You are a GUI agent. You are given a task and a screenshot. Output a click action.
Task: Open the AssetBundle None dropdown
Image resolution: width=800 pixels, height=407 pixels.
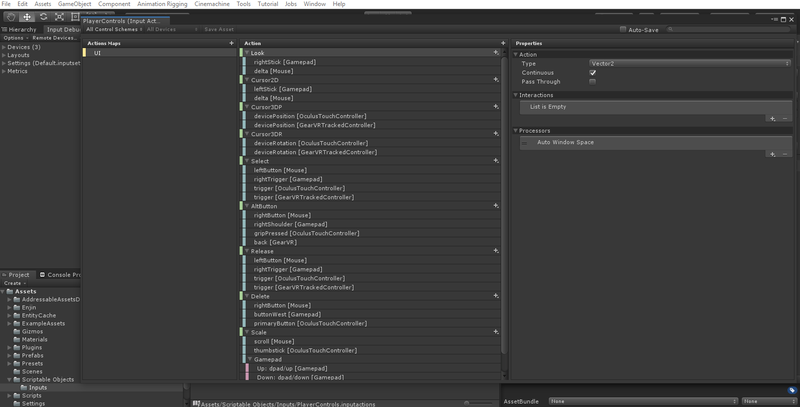pos(643,401)
